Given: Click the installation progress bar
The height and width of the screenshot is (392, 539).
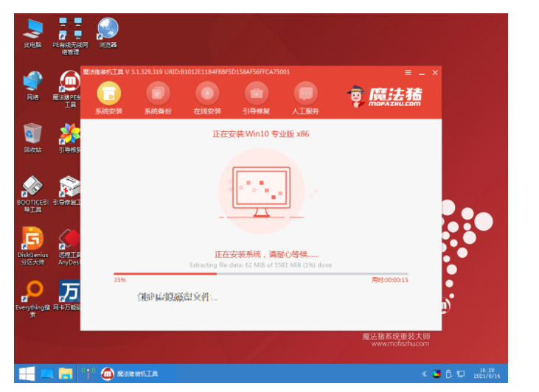Looking at the screenshot, I should (261, 274).
